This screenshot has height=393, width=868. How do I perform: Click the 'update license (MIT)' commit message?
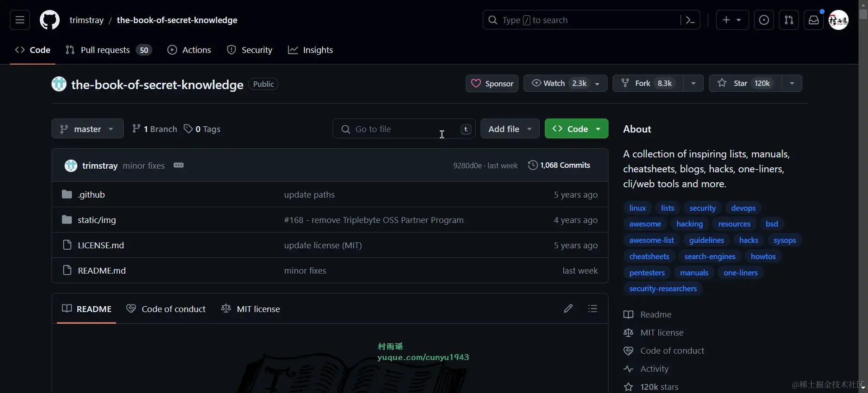[323, 245]
